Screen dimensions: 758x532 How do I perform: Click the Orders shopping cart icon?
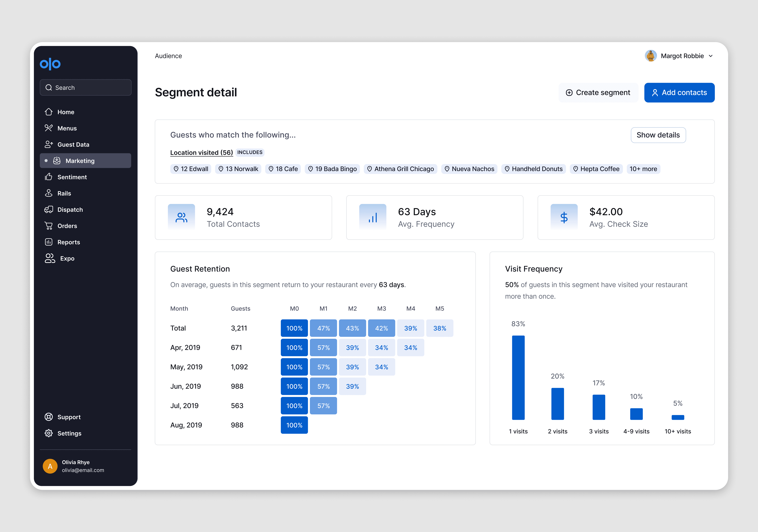[49, 226]
